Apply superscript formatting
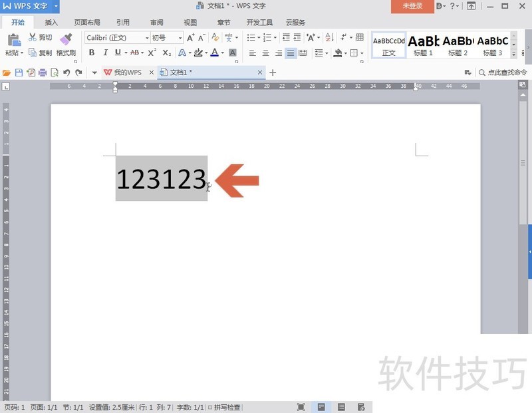The width and height of the screenshot is (532, 413). [x=152, y=53]
